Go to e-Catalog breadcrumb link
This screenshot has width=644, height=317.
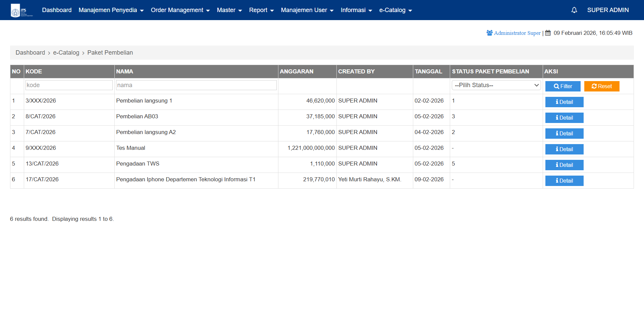pos(66,53)
